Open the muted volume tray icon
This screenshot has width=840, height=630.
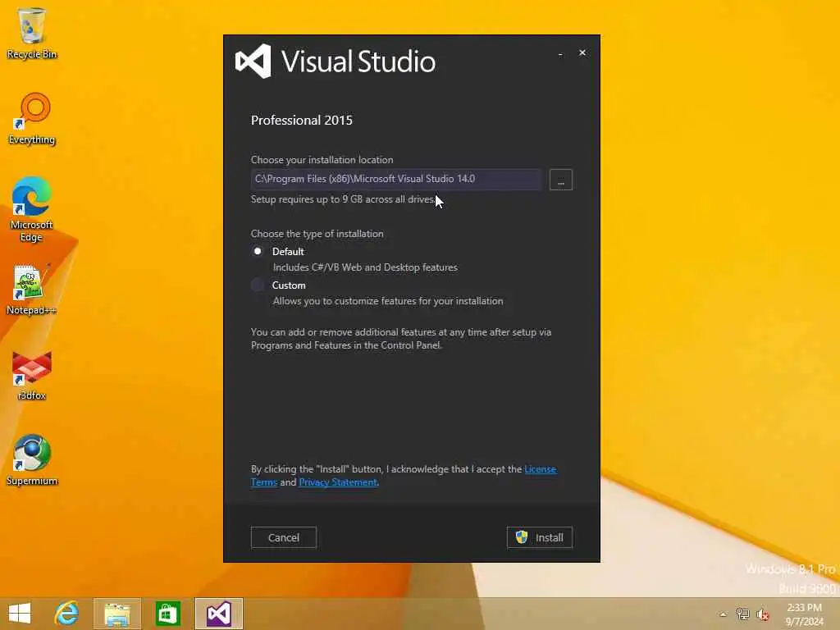(x=763, y=614)
